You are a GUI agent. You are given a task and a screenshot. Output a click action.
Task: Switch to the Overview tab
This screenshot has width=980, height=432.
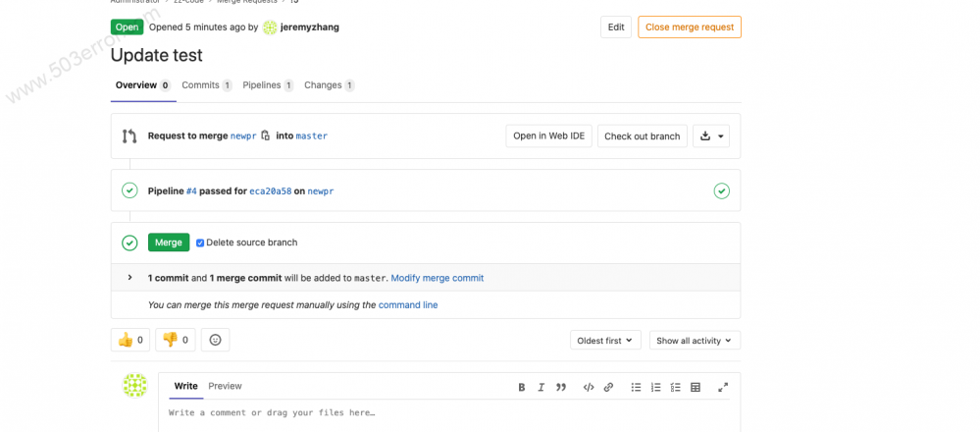[143, 85]
